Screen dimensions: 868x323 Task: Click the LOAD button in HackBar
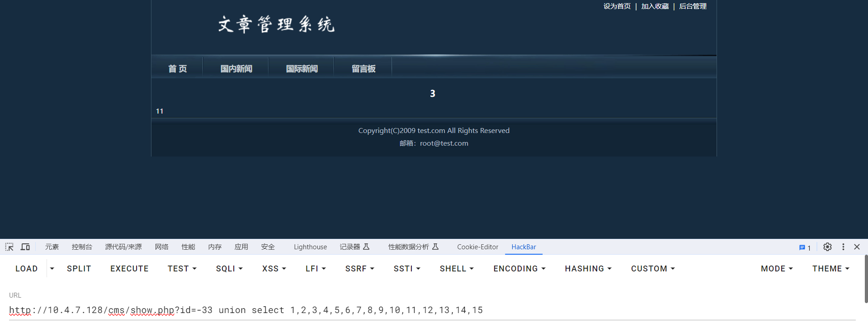pyautogui.click(x=27, y=269)
